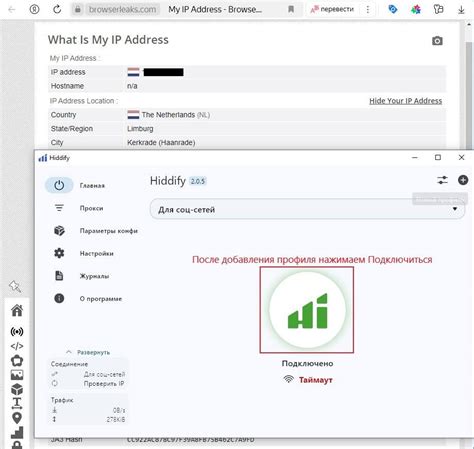Screen dimensions: 474x449
Task: Click the document icon for Журналы
Action: pos(59,276)
